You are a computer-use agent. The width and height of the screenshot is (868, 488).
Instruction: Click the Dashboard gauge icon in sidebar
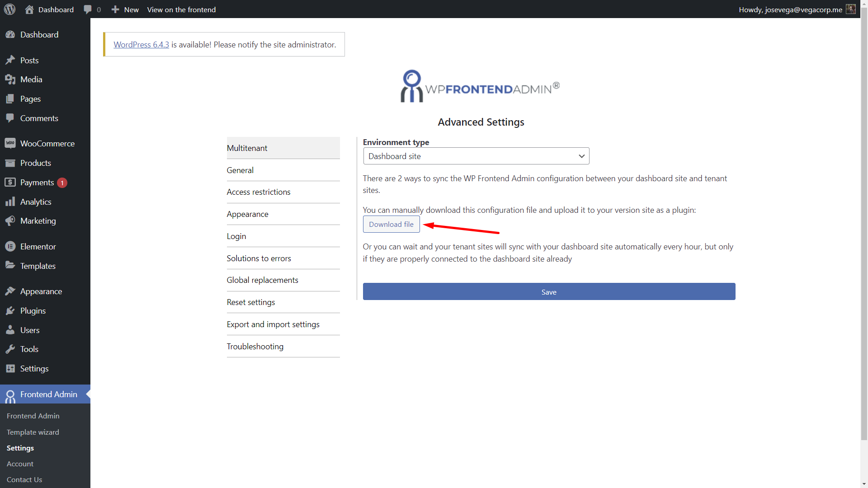(10, 35)
